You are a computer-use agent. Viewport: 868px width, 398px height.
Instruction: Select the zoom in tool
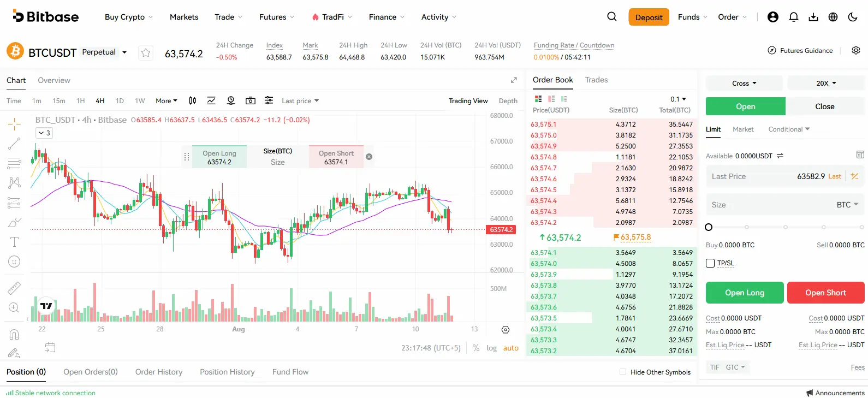tap(14, 307)
